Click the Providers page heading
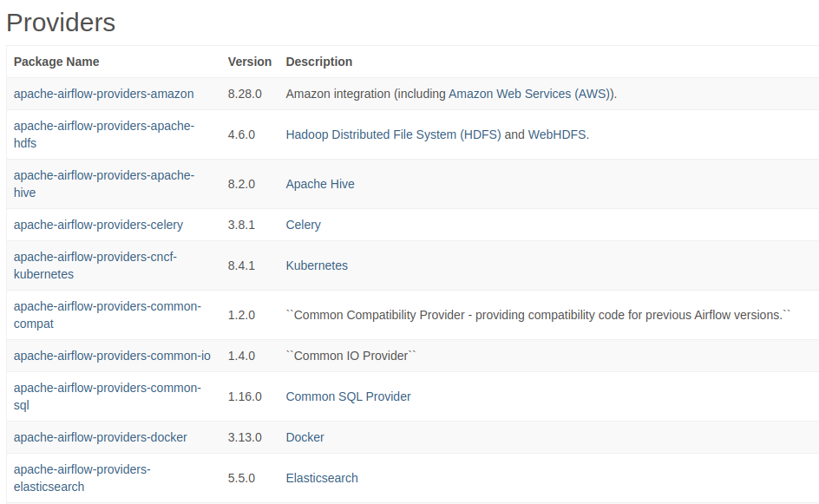Image resolution: width=819 pixels, height=504 pixels. click(x=61, y=23)
